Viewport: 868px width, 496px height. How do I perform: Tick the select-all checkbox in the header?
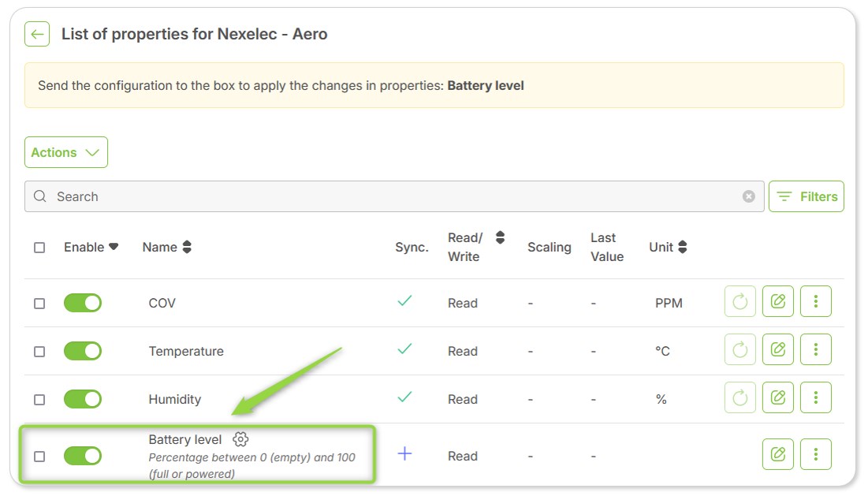coord(39,248)
